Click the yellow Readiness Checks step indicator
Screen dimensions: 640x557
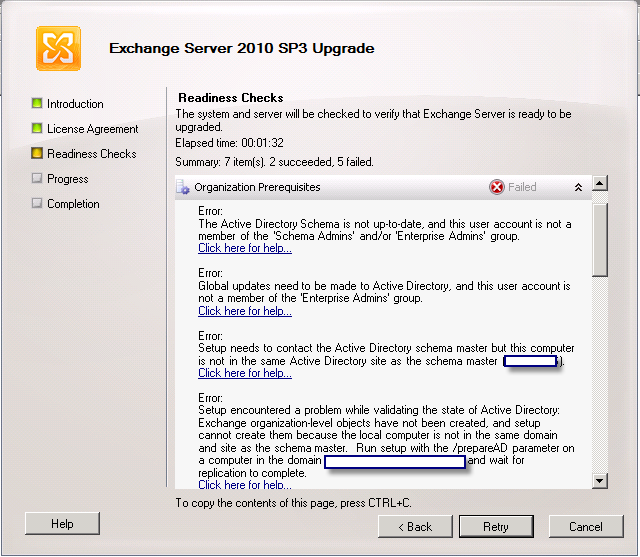(x=37, y=153)
